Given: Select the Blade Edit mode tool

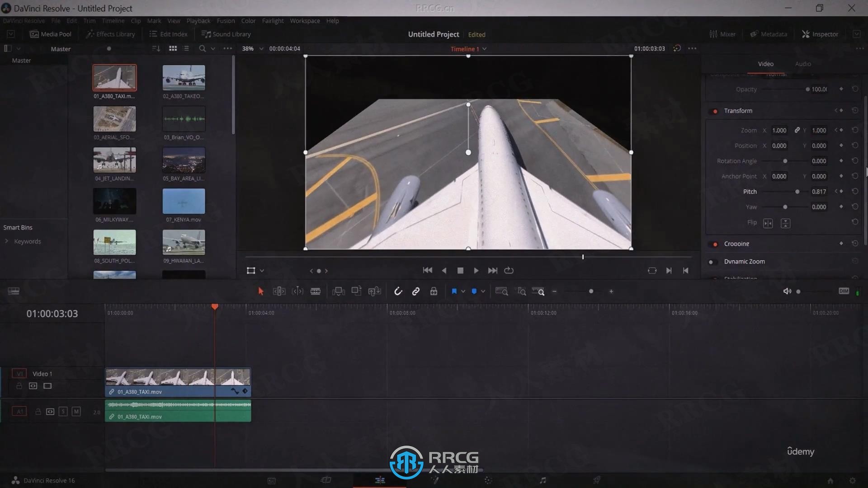Looking at the screenshot, I should (x=316, y=291).
